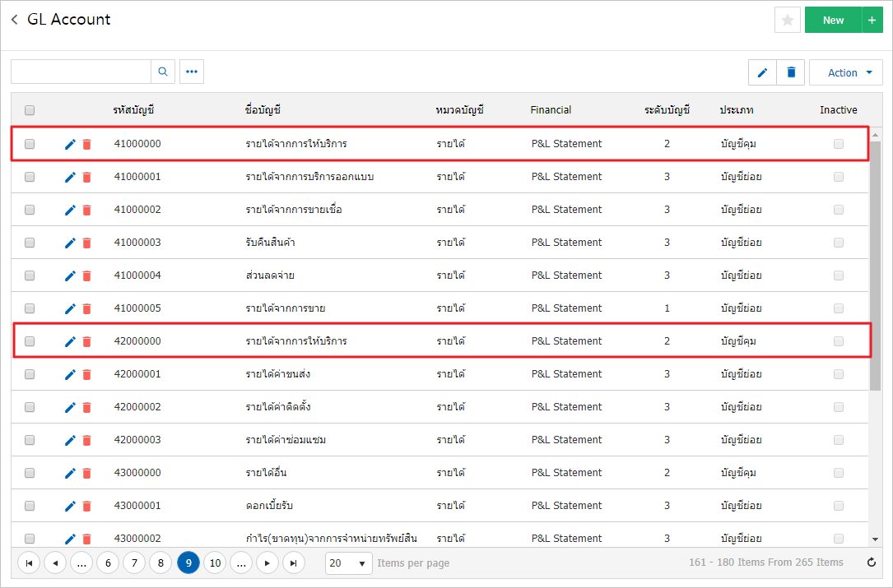
Task: Edit account 41000004 with pencil icon
Action: point(70,275)
